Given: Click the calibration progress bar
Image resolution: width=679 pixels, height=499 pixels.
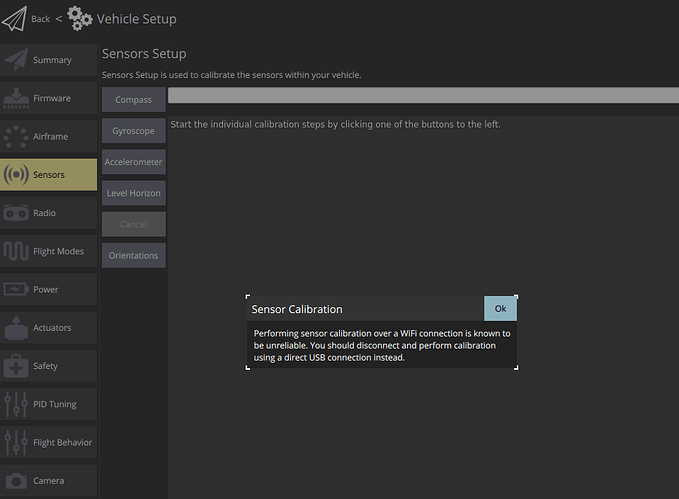Looking at the screenshot, I should click(x=424, y=95).
